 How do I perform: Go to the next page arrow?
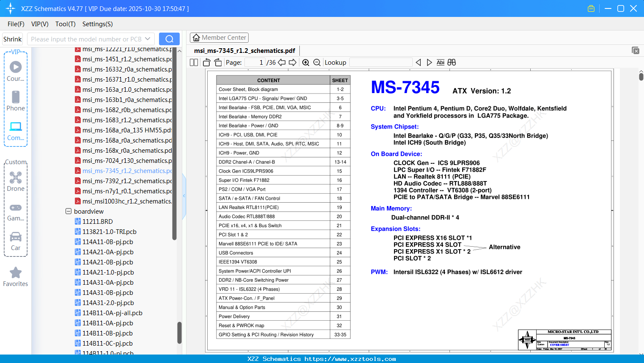pos(293,63)
